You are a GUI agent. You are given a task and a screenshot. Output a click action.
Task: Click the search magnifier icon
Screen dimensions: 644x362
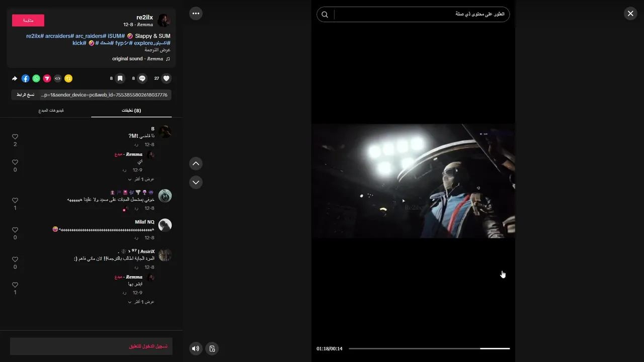[x=325, y=15]
